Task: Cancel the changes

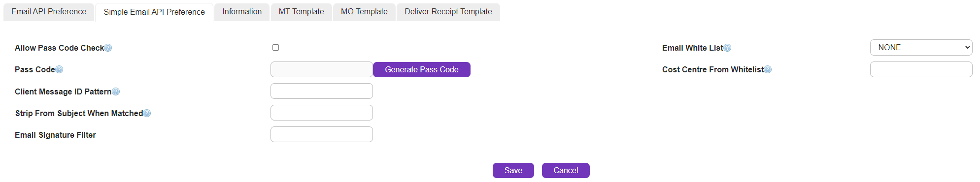Action: pyautogui.click(x=566, y=170)
